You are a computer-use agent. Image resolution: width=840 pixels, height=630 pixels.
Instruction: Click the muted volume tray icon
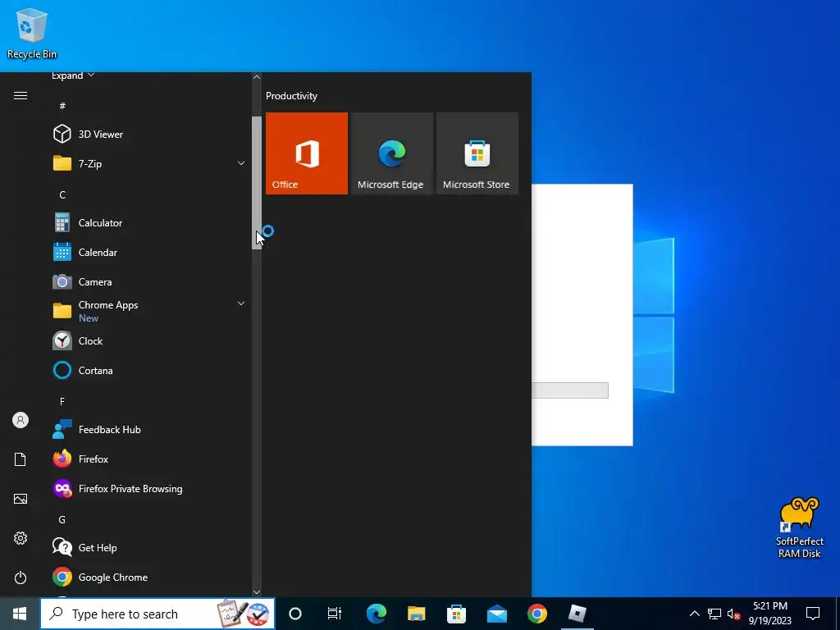pos(733,614)
